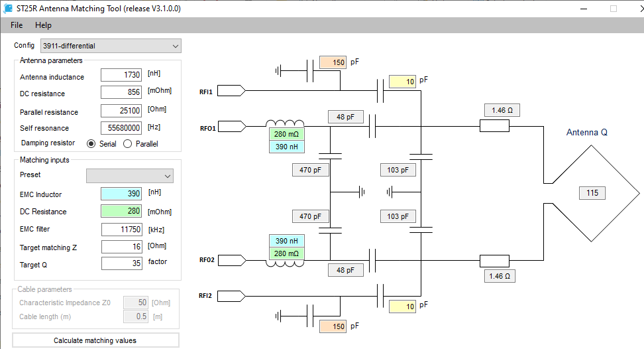Viewport: 644px width, 349px height.
Task: Click the Self resonance field
Action: pyautogui.click(x=121, y=128)
